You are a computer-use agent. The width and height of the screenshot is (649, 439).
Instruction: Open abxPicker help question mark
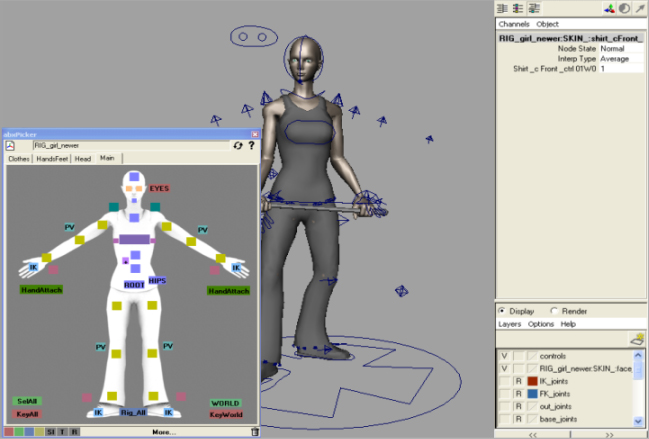coord(251,145)
